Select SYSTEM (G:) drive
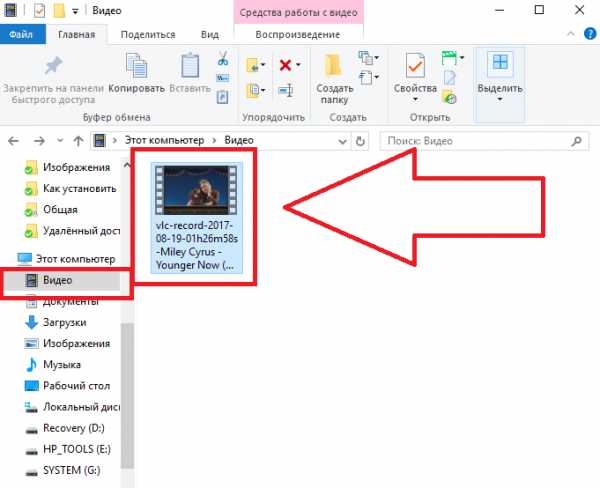The image size is (600, 488). (63, 470)
